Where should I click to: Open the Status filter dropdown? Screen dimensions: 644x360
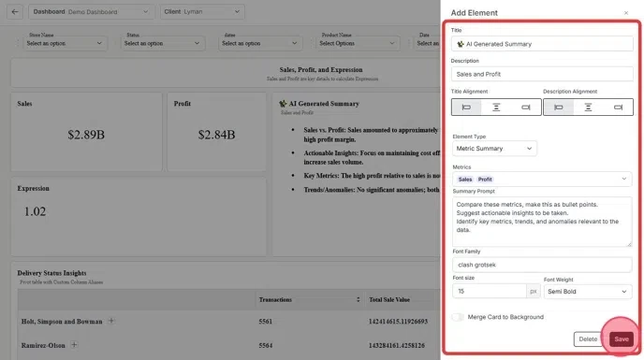tap(163, 43)
